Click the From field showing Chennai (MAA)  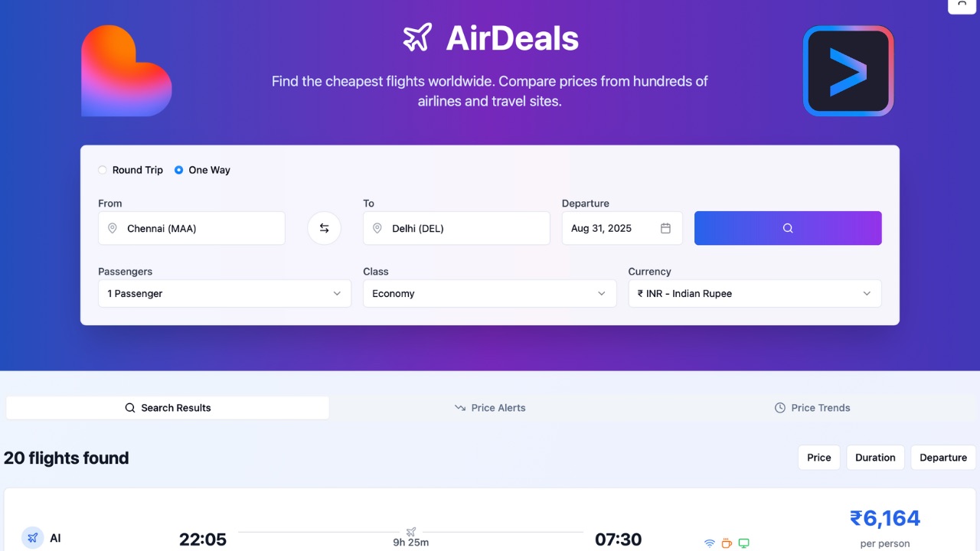coord(191,228)
